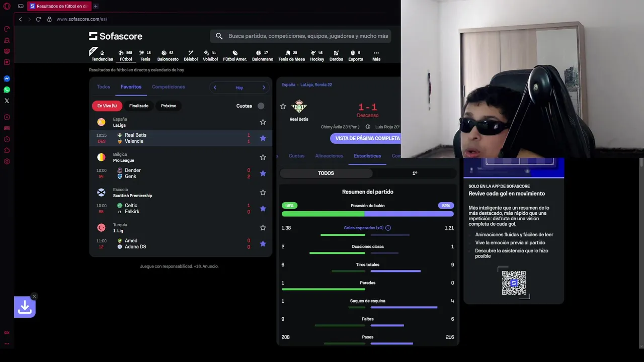The height and width of the screenshot is (362, 644).
Task: Open Opera sidebar settings gear
Action: 7,161
